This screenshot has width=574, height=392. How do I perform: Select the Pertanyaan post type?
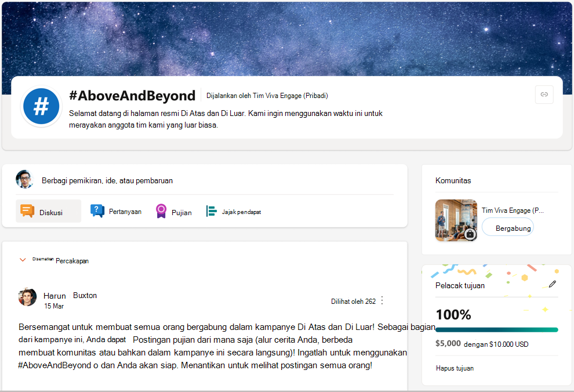pos(116,211)
